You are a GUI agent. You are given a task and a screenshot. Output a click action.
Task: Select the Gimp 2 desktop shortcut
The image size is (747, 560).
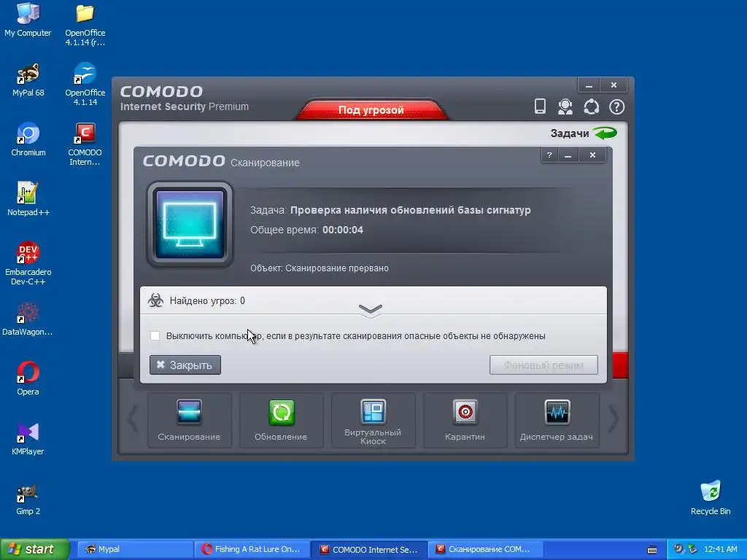(28, 499)
